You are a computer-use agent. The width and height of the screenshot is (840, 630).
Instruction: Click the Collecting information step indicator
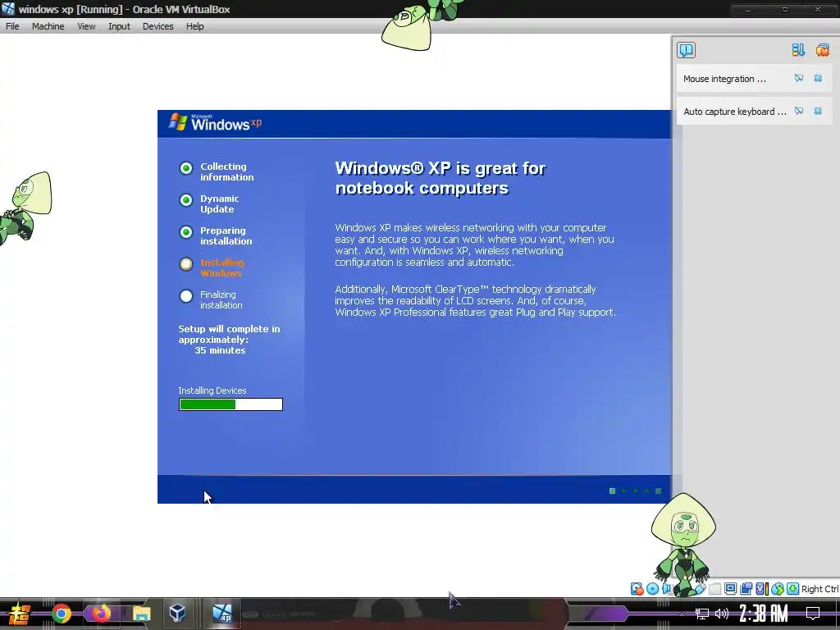[x=186, y=168]
